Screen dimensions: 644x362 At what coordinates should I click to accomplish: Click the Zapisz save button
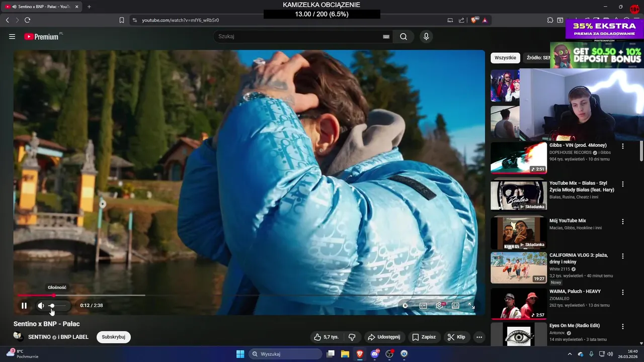pos(424,337)
